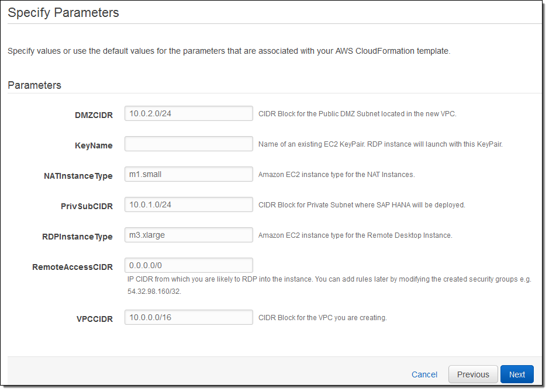This screenshot has width=549, height=392.
Task: Select the NATInstanceType field showing m1.small
Action: click(188, 174)
